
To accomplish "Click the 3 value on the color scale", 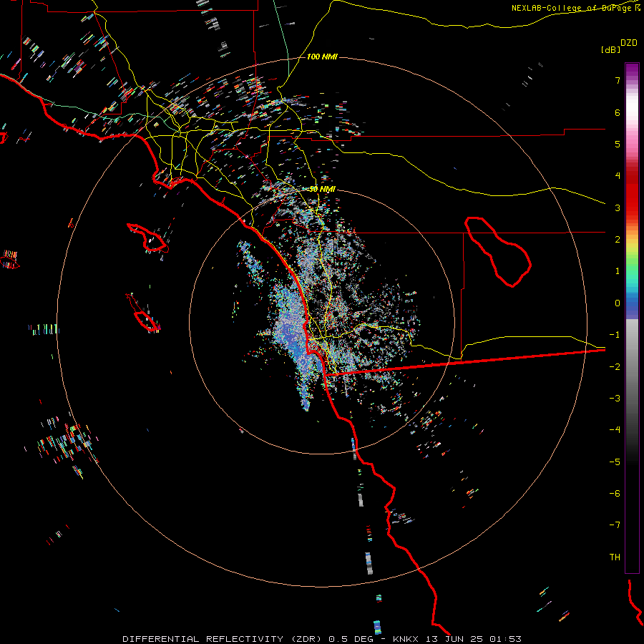I will [x=618, y=208].
